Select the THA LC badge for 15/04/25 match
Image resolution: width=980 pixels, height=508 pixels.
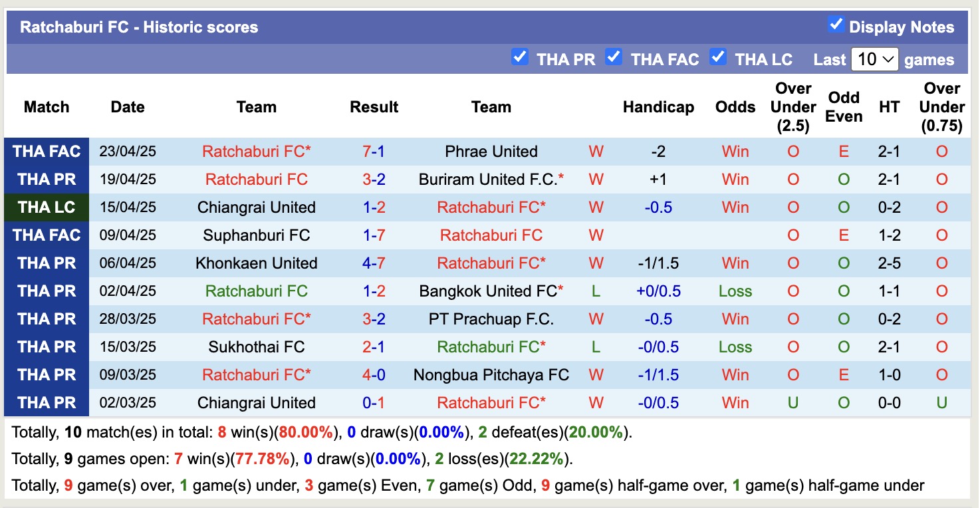point(47,207)
